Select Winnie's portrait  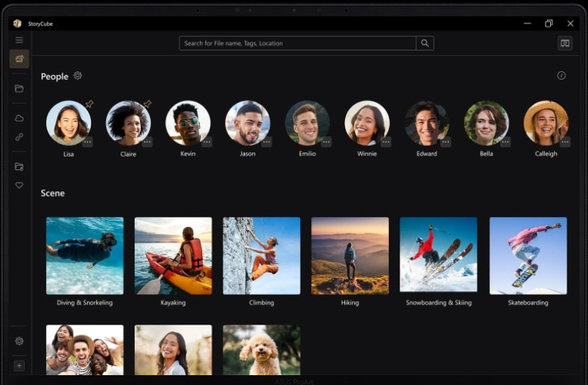[367, 123]
